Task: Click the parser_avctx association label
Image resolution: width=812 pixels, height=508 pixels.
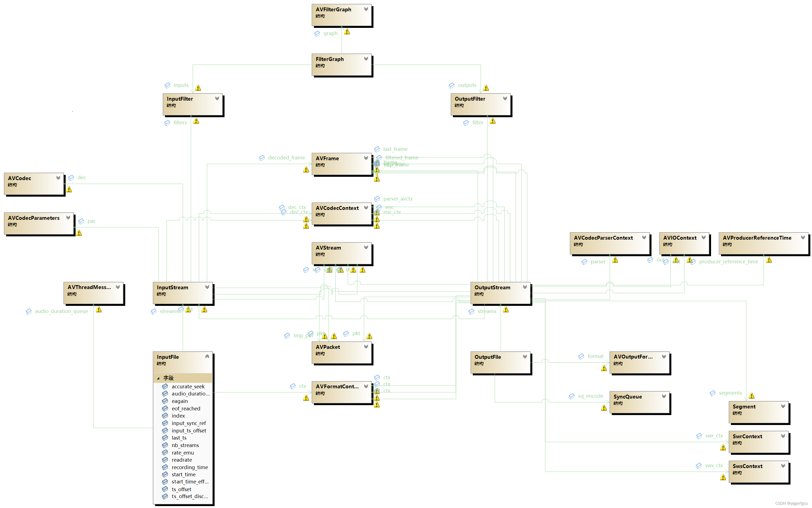Action: pos(398,199)
